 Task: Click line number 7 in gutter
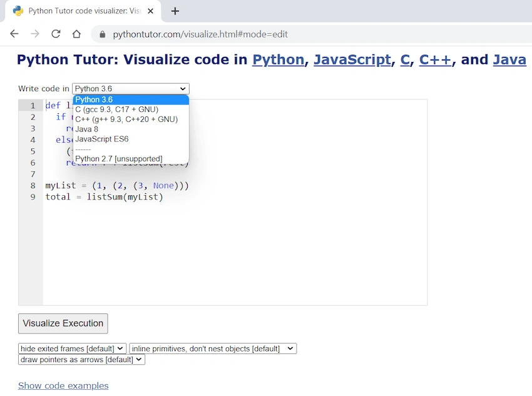pyautogui.click(x=33, y=175)
